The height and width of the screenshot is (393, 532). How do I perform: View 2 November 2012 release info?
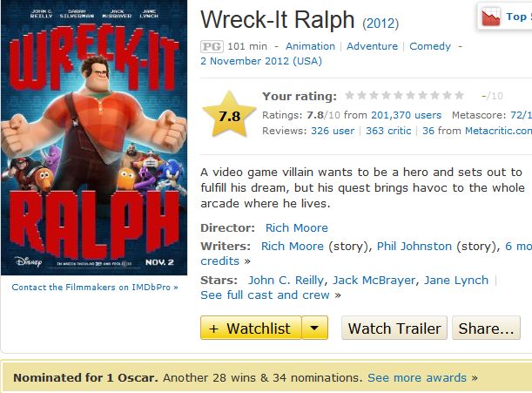pos(261,61)
